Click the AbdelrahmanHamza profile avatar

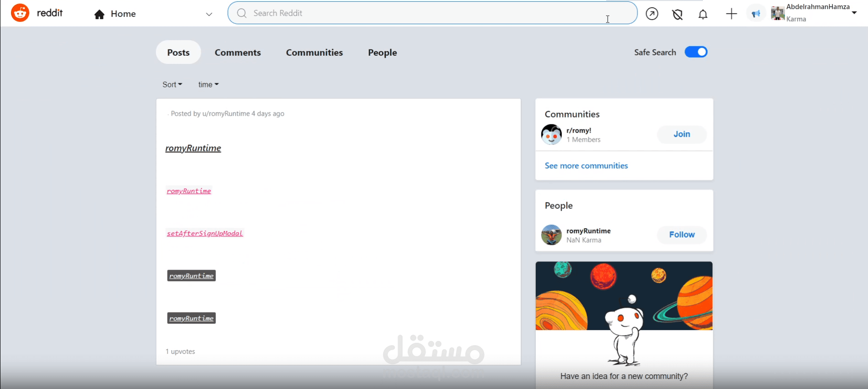tap(778, 13)
